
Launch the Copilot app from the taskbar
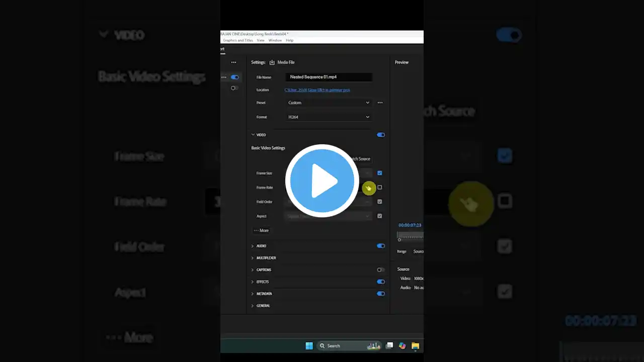pyautogui.click(x=402, y=346)
